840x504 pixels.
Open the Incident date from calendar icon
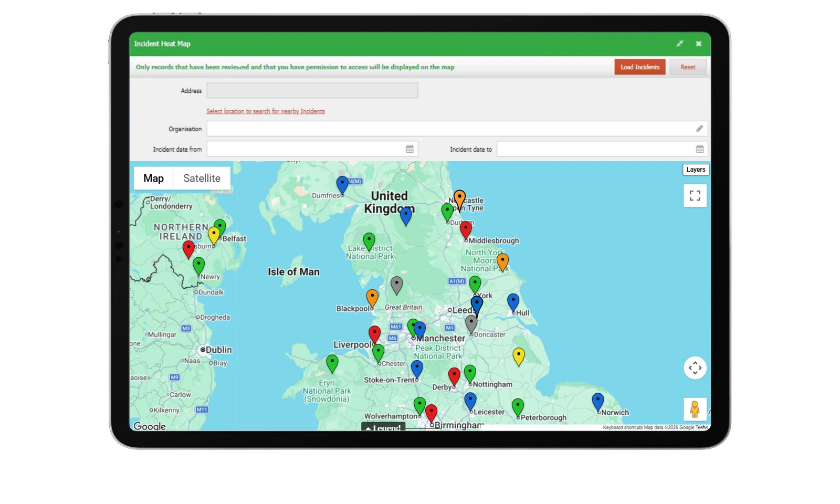tap(409, 149)
